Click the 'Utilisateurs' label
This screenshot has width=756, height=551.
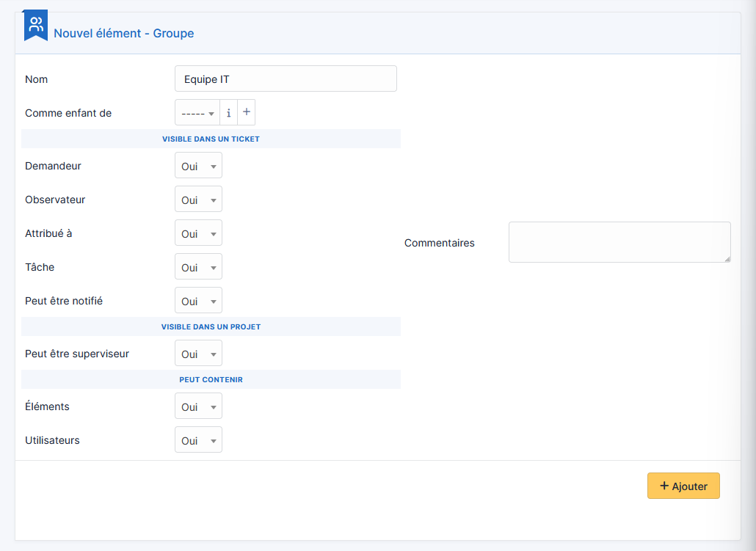coord(52,440)
